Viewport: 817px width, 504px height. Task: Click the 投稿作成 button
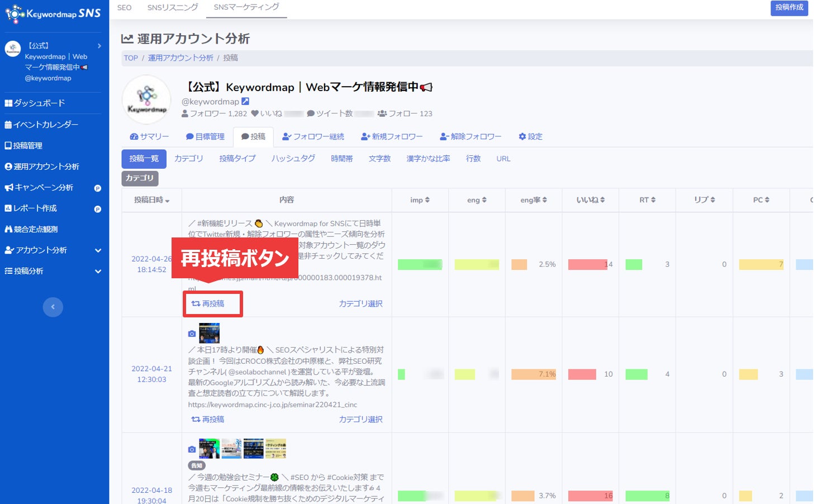788,8
